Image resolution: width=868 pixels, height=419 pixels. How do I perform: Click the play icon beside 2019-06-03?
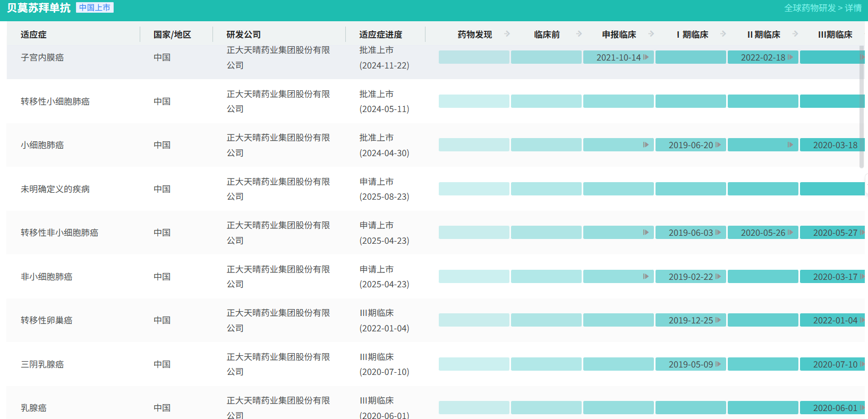pos(718,233)
